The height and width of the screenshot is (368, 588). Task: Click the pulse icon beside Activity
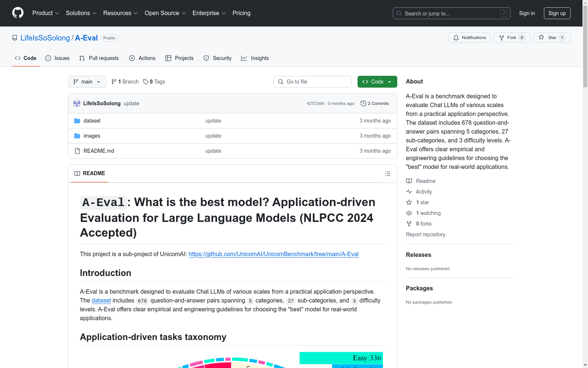[x=409, y=192]
